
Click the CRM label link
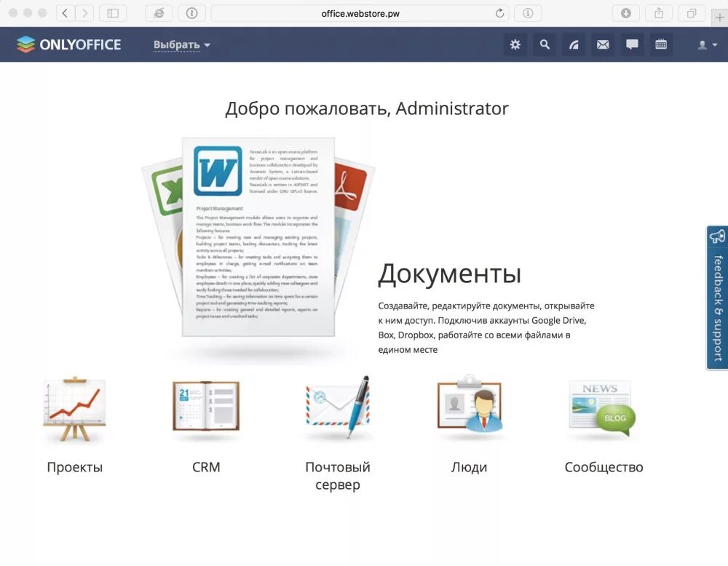[206, 467]
